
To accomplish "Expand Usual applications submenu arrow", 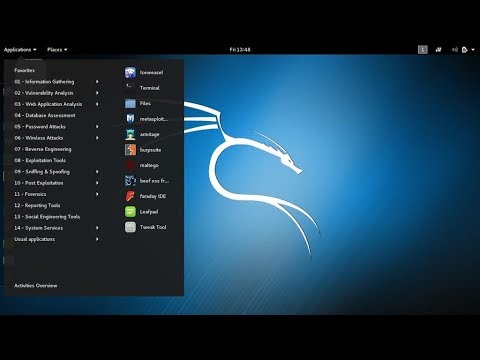I will click(x=97, y=239).
